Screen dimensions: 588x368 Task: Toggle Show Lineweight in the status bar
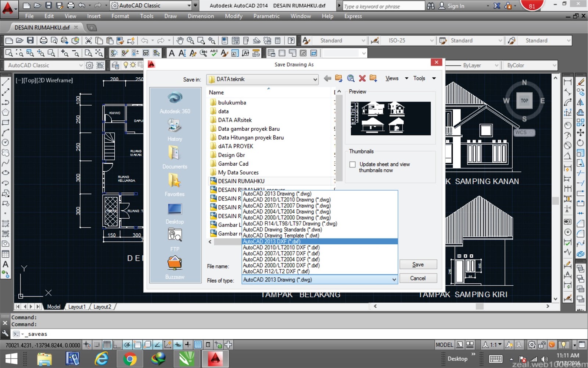click(188, 345)
